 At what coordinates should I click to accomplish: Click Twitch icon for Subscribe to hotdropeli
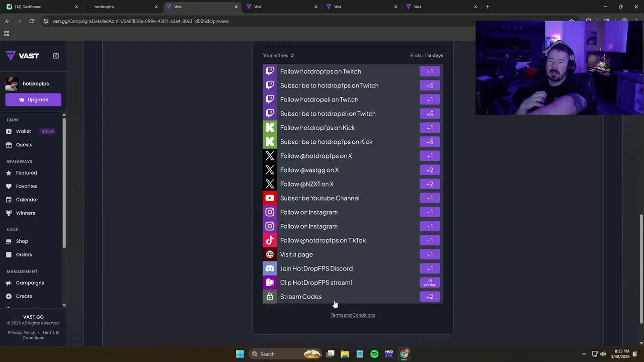[270, 114]
